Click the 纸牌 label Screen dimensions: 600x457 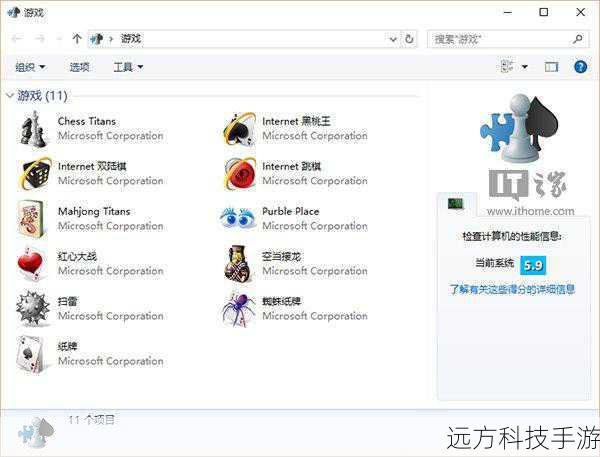coord(67,347)
